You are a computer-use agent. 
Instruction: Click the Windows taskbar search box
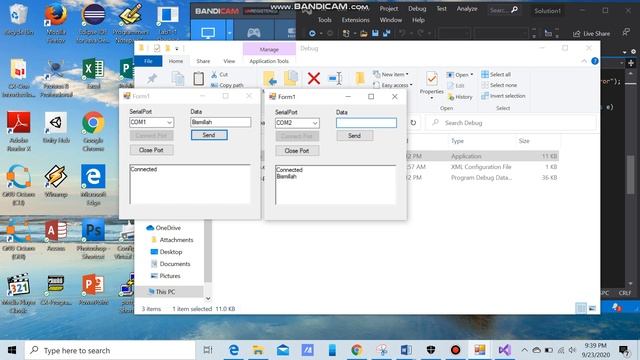point(110,350)
